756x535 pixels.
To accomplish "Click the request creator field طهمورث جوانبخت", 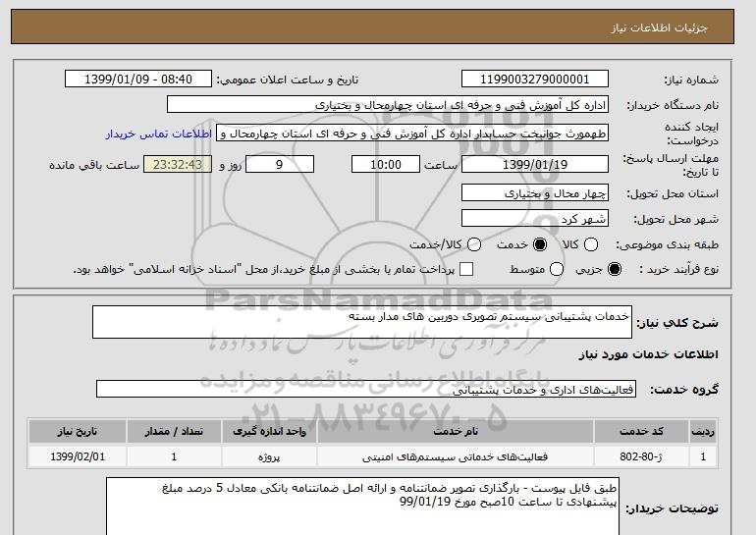I will point(412,134).
